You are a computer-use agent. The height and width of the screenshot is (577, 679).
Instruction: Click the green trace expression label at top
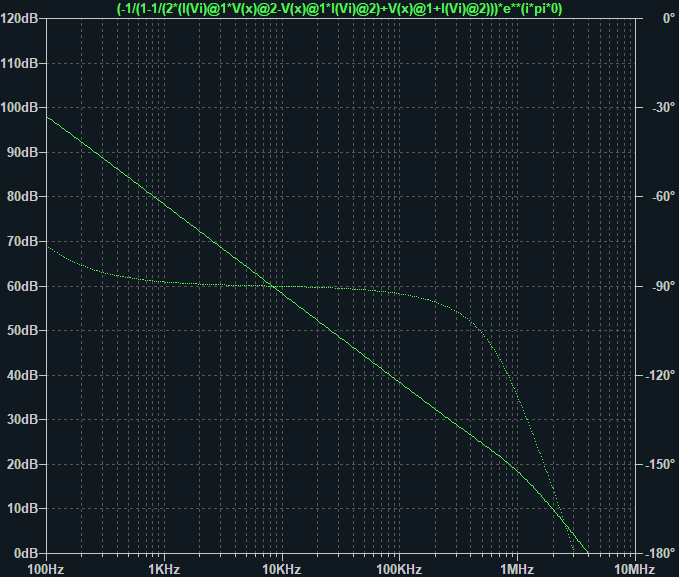[340, 9]
